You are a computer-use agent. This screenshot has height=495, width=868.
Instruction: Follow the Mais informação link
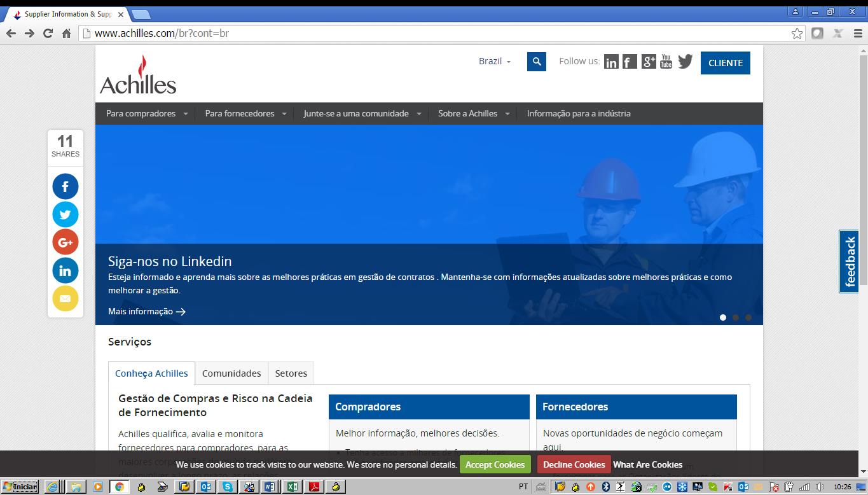(x=147, y=311)
